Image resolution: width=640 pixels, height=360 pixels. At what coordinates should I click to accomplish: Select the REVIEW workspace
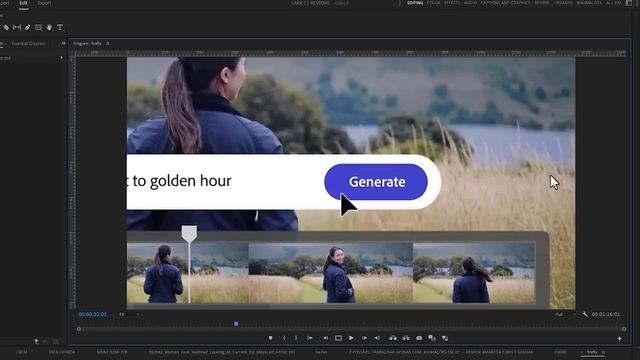pos(542,3)
